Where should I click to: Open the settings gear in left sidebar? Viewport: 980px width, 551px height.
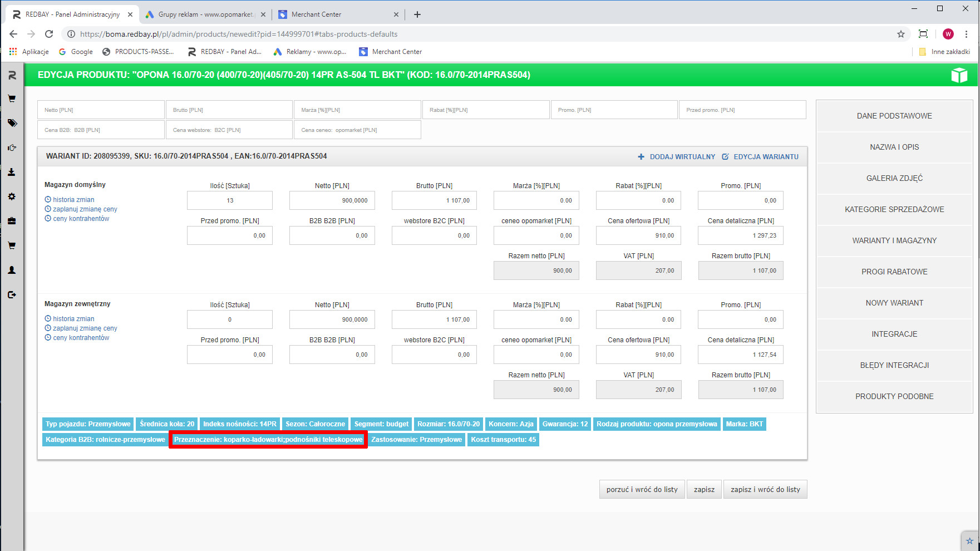(12, 196)
